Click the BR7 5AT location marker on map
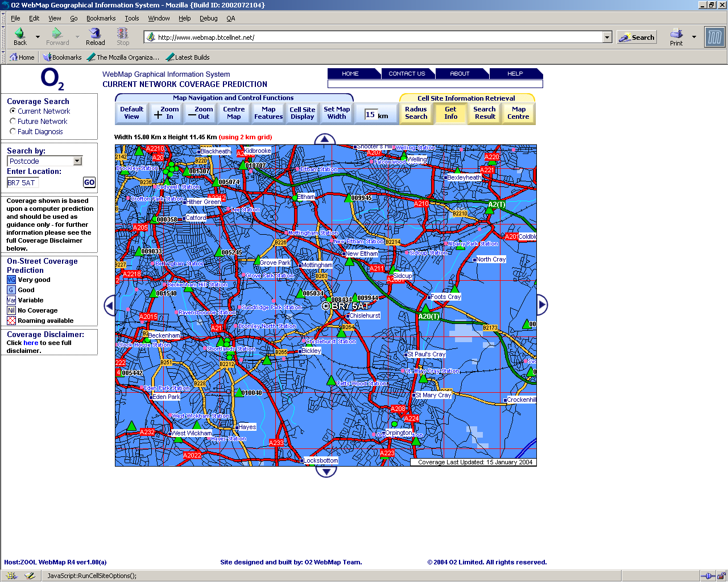 [326, 306]
